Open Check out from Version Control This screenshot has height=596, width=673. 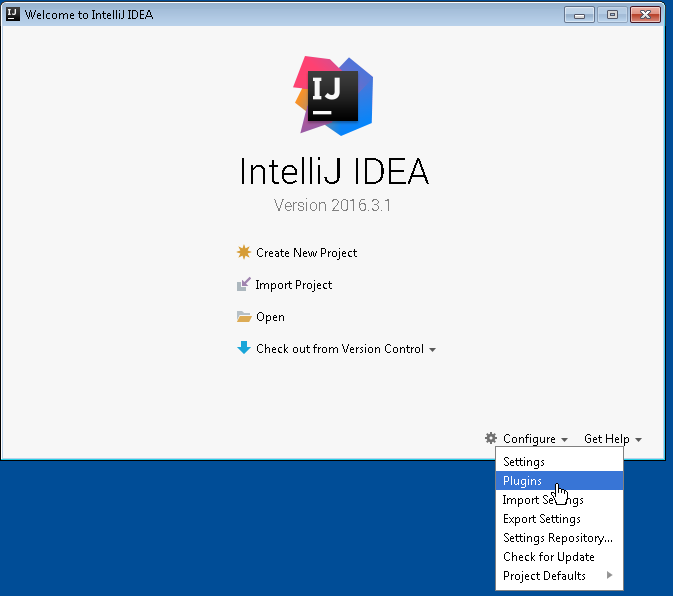[x=340, y=349]
